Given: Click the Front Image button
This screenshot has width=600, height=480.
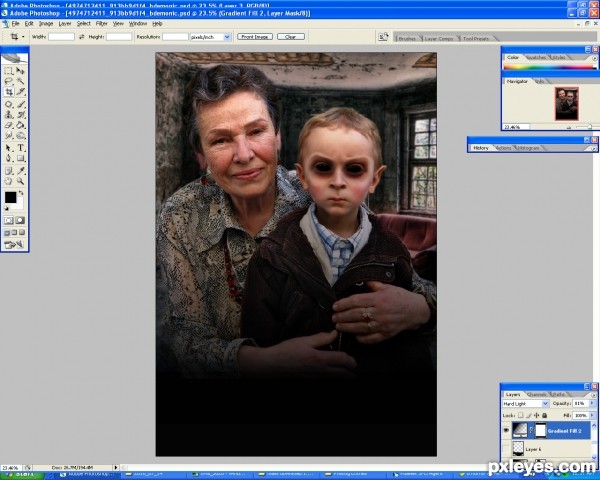Looking at the screenshot, I should point(255,37).
